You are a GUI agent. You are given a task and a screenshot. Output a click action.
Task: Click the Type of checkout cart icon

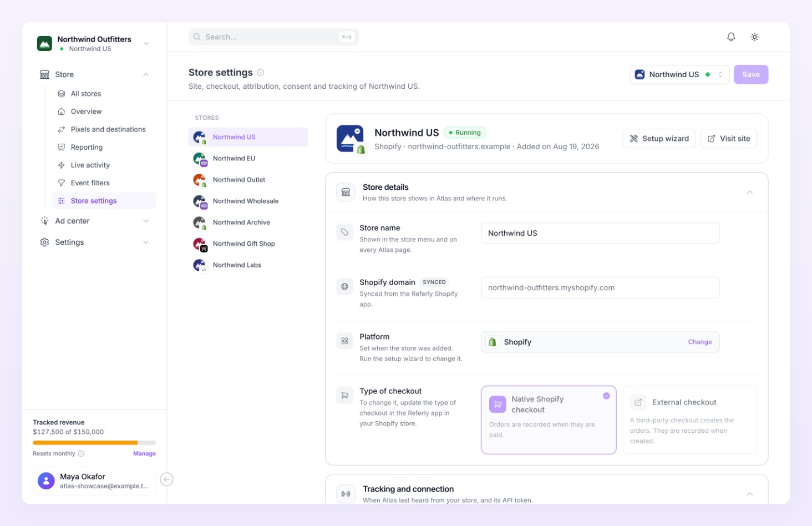pyautogui.click(x=344, y=395)
